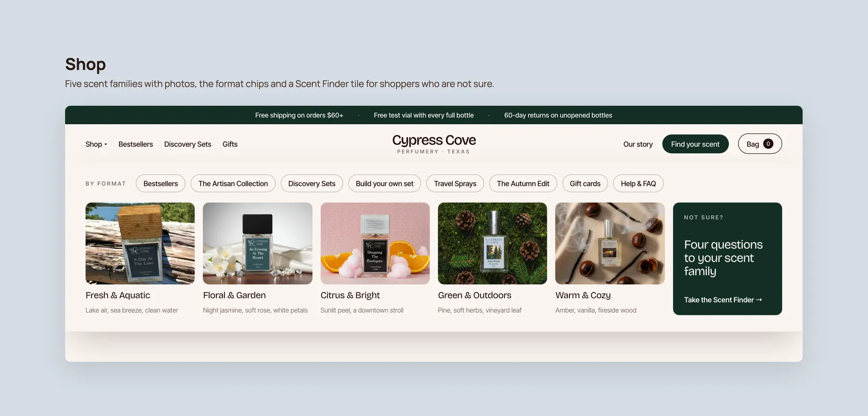Click 60-day returns on unopened bottles text
Screen dimensions: 868x416
point(558,115)
